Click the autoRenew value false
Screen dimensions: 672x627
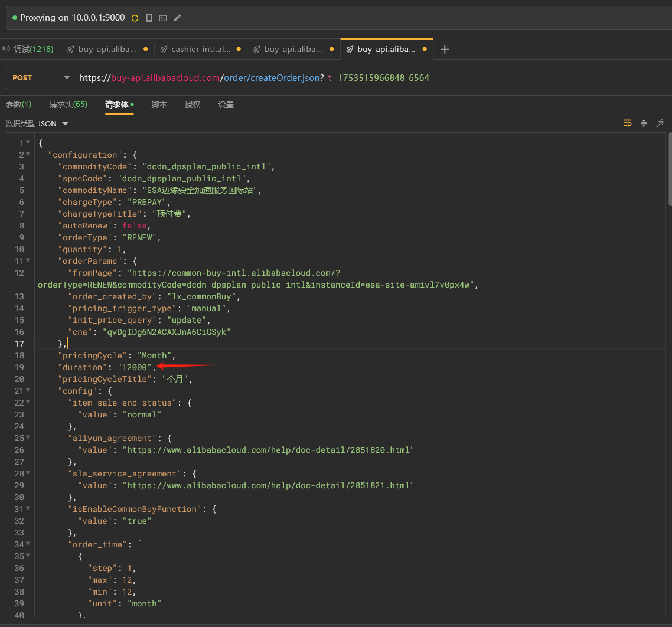coord(135,226)
